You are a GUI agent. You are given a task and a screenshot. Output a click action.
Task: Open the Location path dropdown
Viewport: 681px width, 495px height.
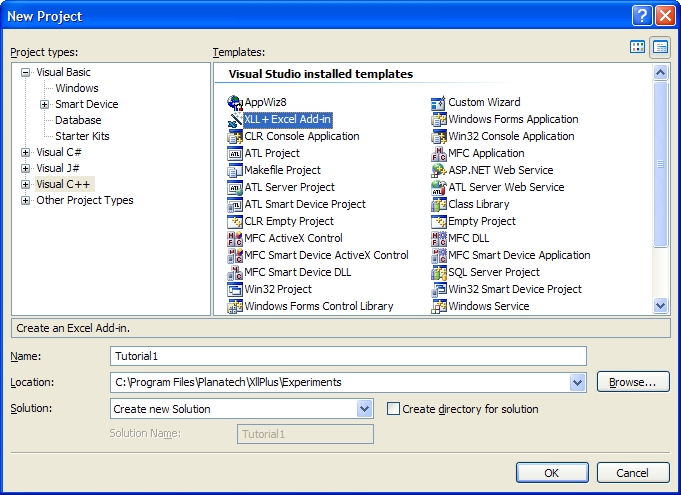tap(577, 382)
